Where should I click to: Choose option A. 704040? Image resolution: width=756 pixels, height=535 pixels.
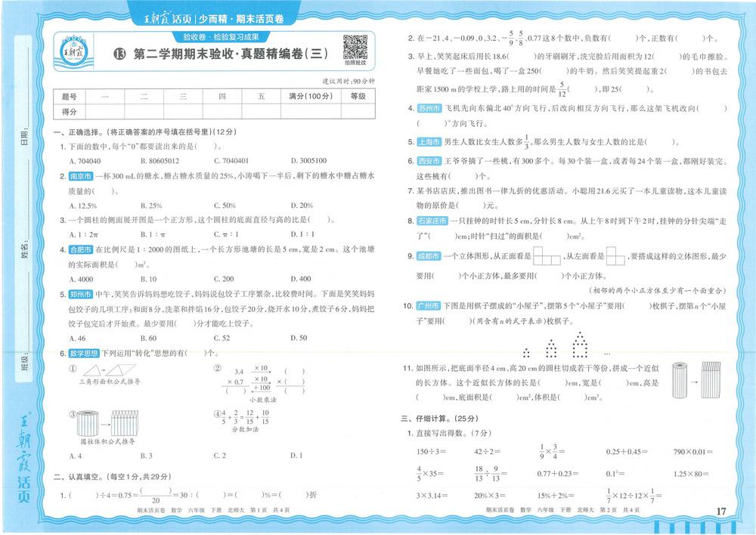(x=85, y=161)
